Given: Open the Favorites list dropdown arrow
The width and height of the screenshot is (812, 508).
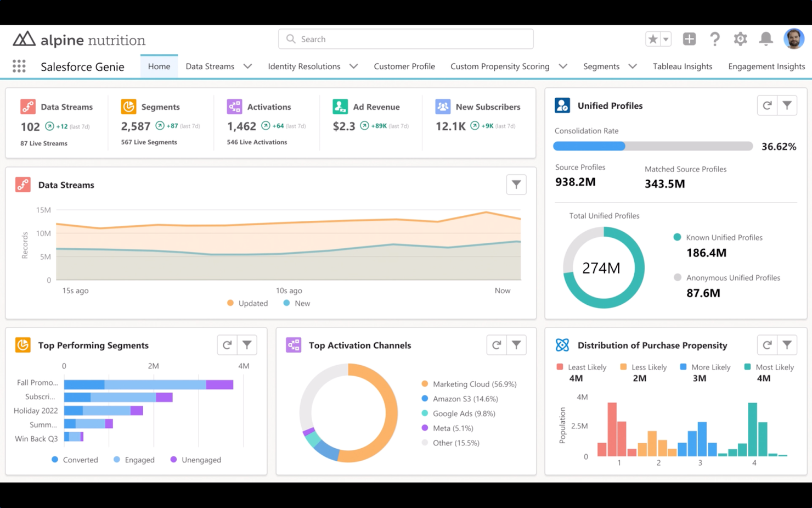Looking at the screenshot, I should (x=666, y=39).
